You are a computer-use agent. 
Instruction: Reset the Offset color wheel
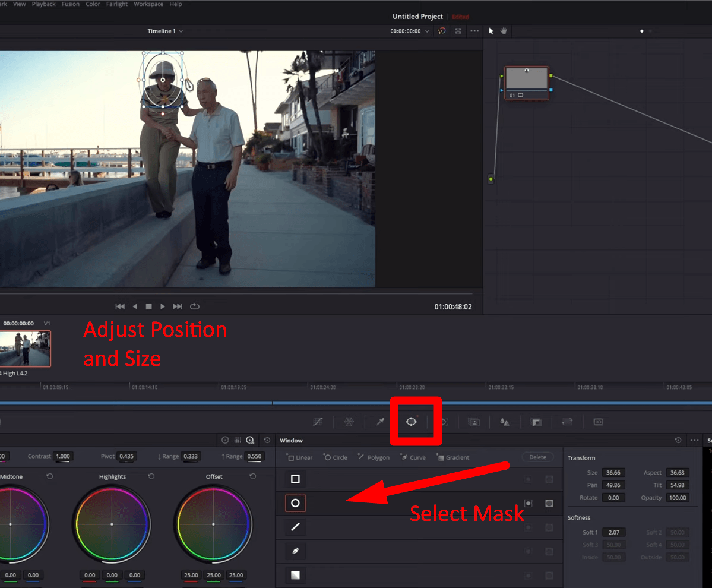point(253,476)
